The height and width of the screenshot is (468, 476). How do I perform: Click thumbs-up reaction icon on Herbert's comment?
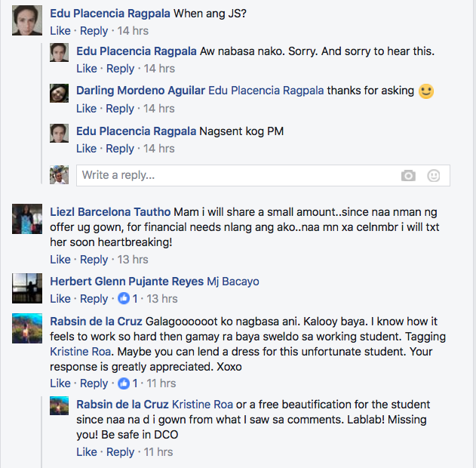coord(124,299)
